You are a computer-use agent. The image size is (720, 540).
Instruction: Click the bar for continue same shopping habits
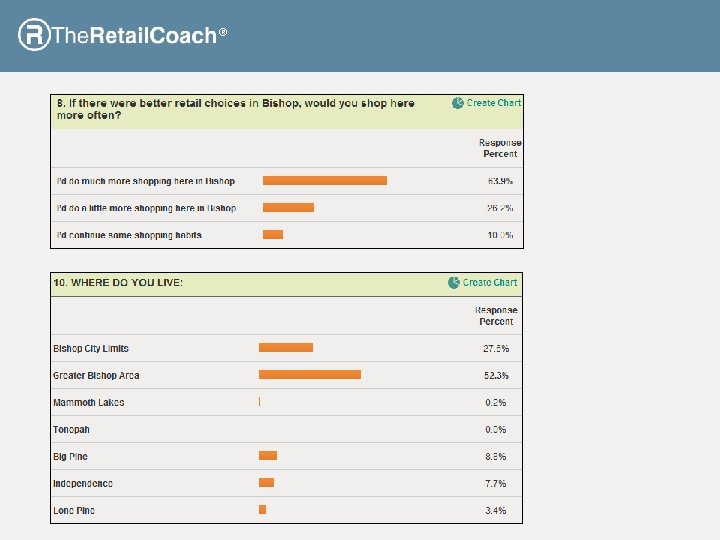click(x=273, y=235)
